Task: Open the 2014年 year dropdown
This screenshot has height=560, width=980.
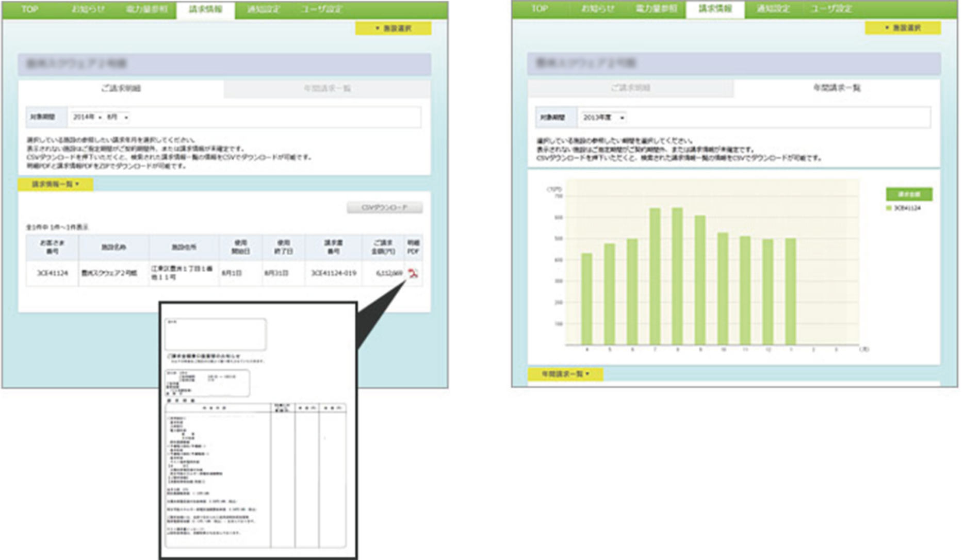Action: coord(87,118)
